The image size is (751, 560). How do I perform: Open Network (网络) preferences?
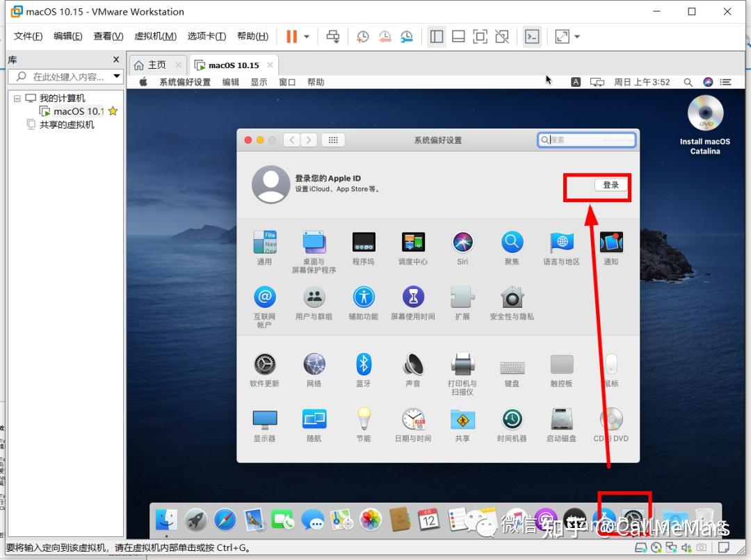click(x=314, y=370)
